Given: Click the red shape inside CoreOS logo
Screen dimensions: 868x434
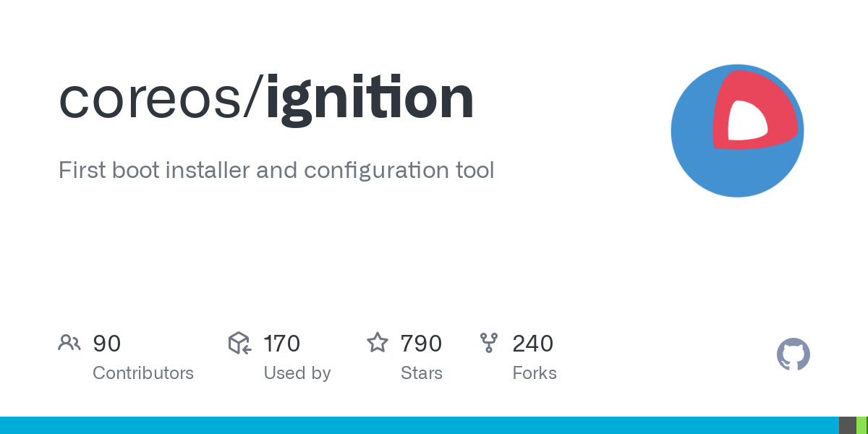Looking at the screenshot, I should click(x=754, y=110).
